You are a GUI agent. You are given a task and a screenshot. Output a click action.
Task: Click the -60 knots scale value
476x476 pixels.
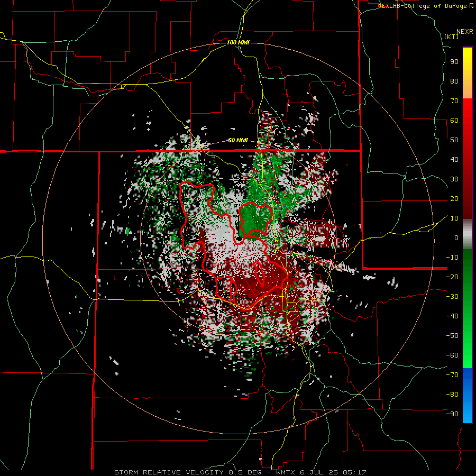[x=452, y=355]
